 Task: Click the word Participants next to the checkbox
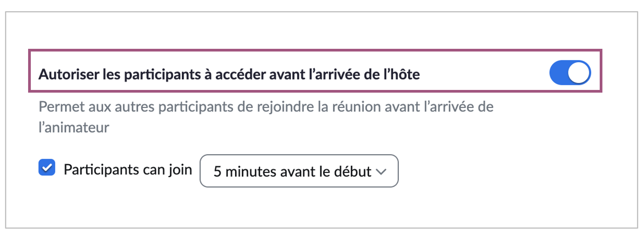[101, 170]
